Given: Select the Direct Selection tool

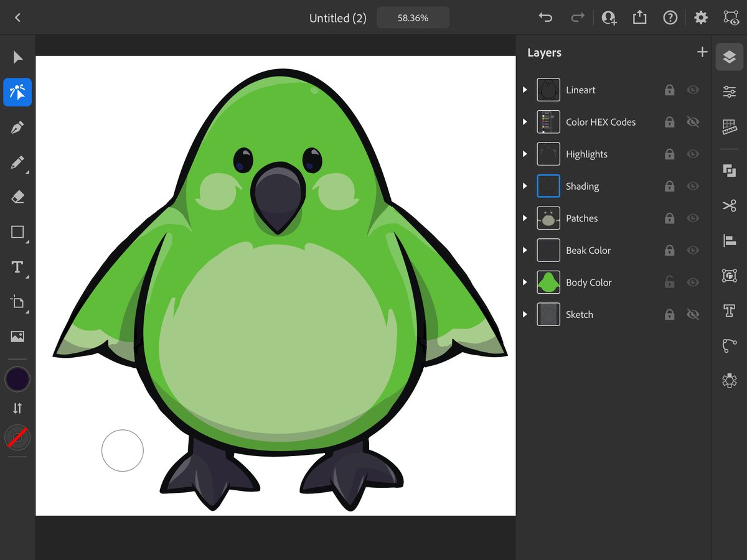Looking at the screenshot, I should click(17, 92).
